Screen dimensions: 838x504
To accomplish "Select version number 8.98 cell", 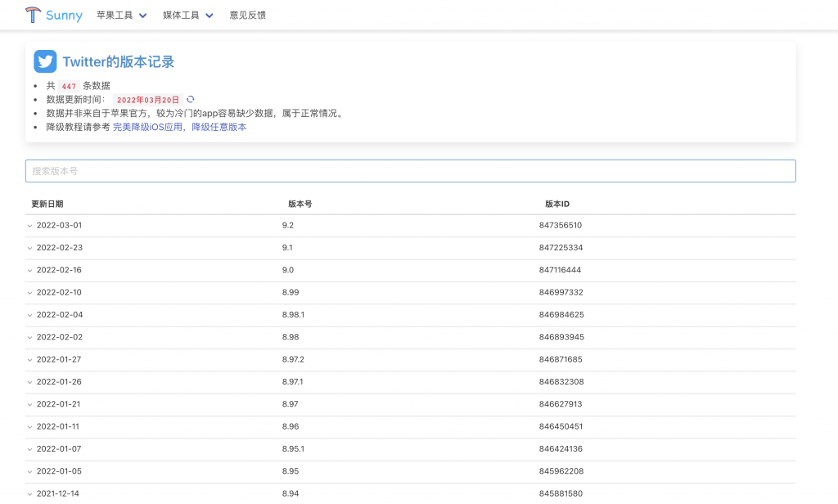I will [291, 338].
